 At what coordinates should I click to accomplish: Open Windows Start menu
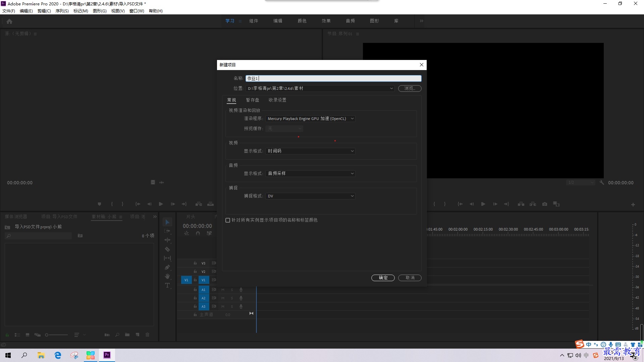coord(8,355)
